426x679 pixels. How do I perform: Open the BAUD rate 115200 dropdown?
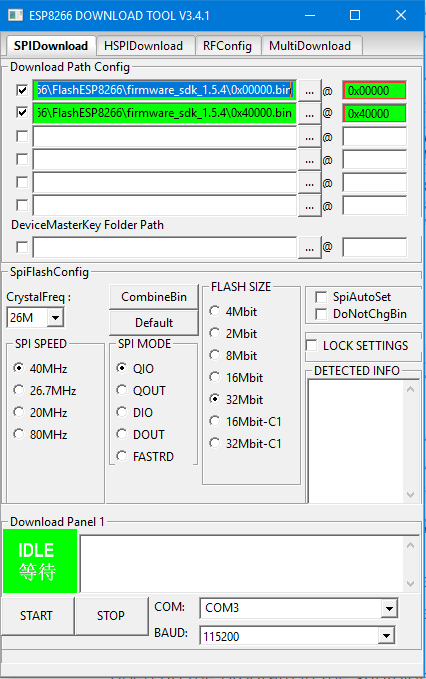coord(386,636)
